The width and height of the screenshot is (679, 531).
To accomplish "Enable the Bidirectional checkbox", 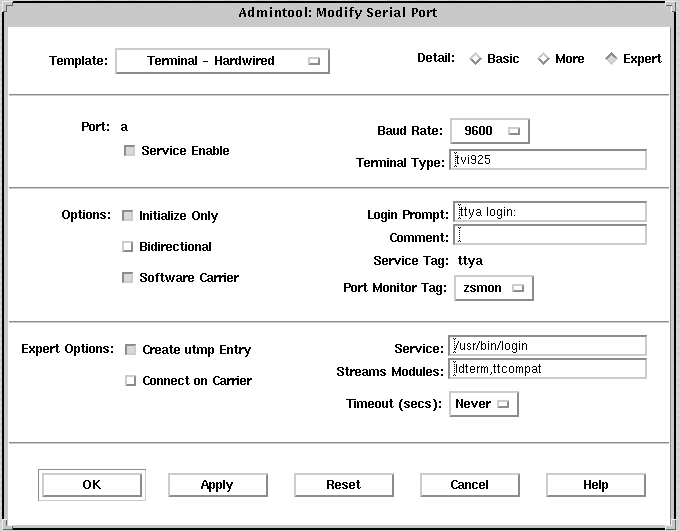I will (x=127, y=247).
